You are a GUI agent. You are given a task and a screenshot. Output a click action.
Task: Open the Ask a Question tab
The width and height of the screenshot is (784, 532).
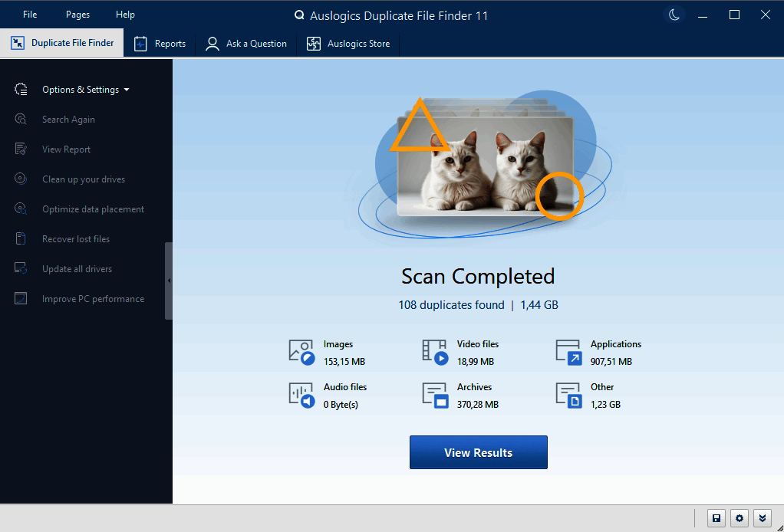coord(246,44)
